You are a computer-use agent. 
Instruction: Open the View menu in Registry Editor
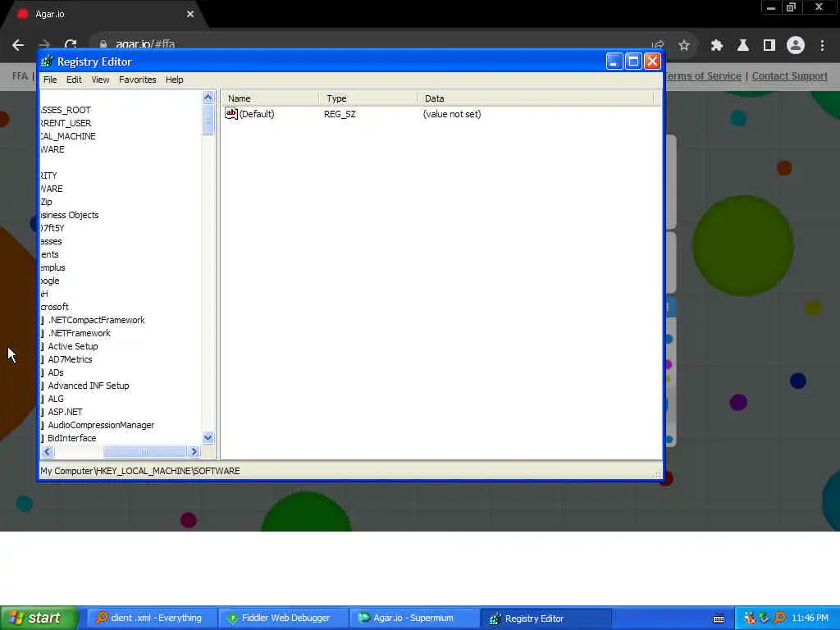(100, 80)
